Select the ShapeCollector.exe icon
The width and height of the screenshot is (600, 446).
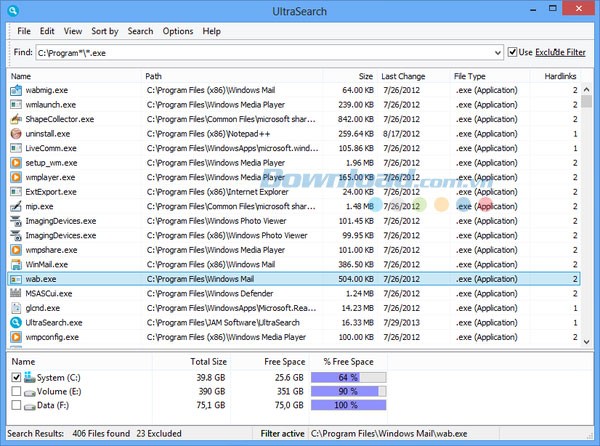coord(16,119)
